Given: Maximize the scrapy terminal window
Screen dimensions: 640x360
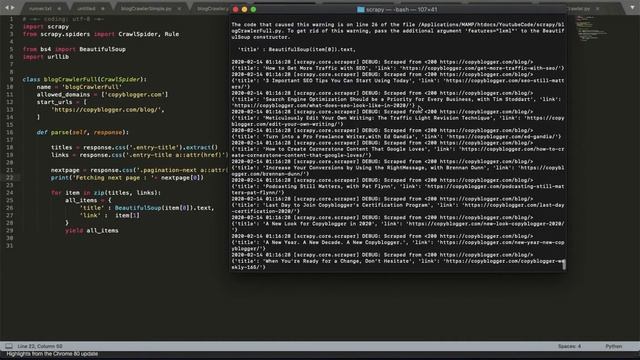Looking at the screenshot, I should (253, 9).
